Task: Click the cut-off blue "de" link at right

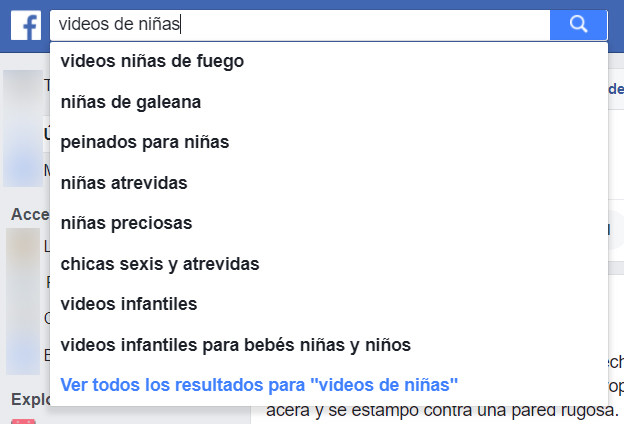Action: coord(616,89)
